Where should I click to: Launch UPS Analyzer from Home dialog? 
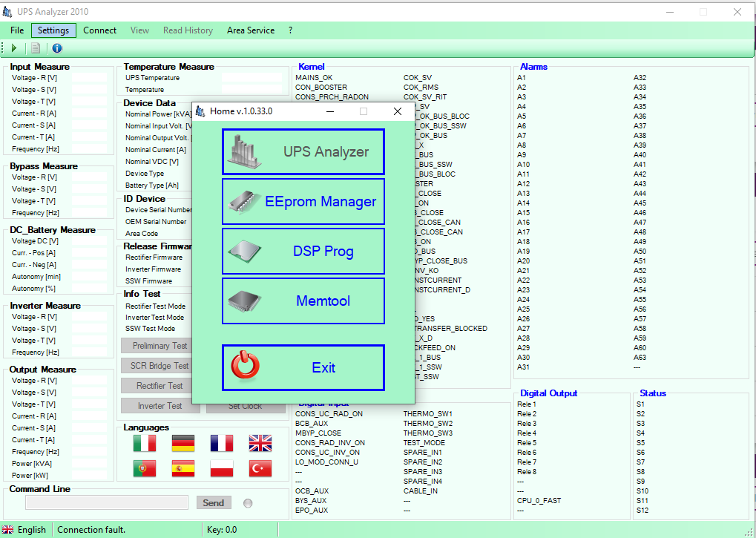coord(303,151)
